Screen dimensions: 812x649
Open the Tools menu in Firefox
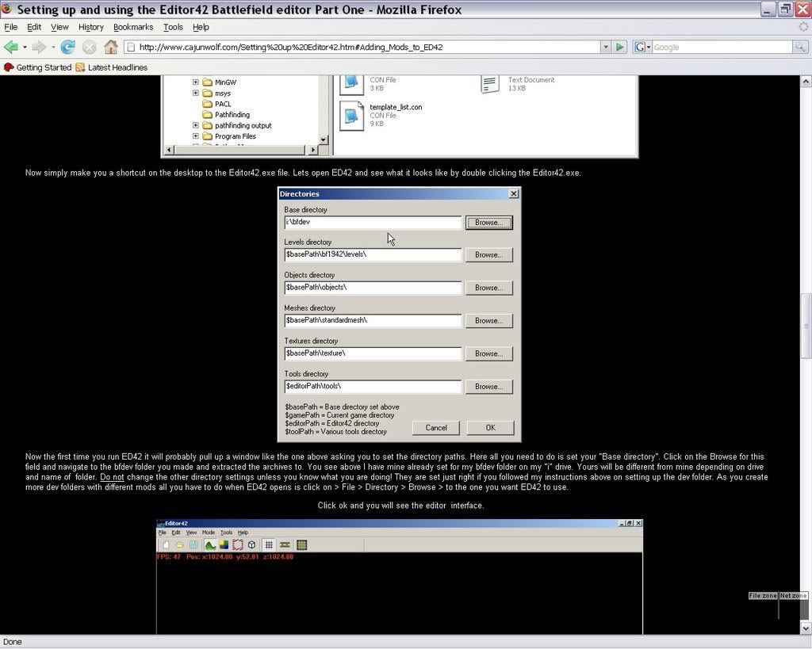pos(173,27)
